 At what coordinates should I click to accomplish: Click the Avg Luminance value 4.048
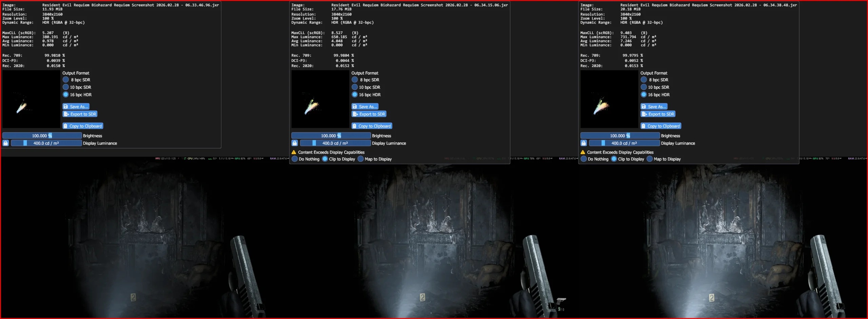[337, 41]
